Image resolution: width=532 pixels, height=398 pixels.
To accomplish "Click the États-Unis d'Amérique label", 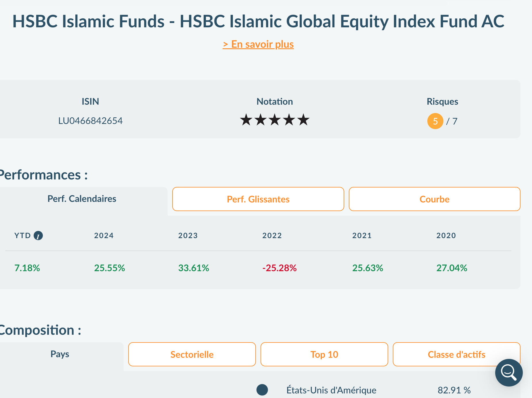I will click(x=331, y=390).
